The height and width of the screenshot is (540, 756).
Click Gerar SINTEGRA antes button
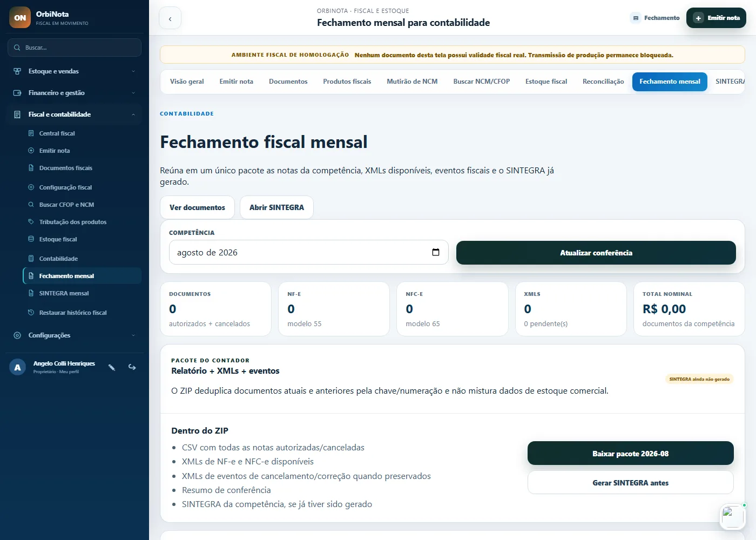(631, 483)
